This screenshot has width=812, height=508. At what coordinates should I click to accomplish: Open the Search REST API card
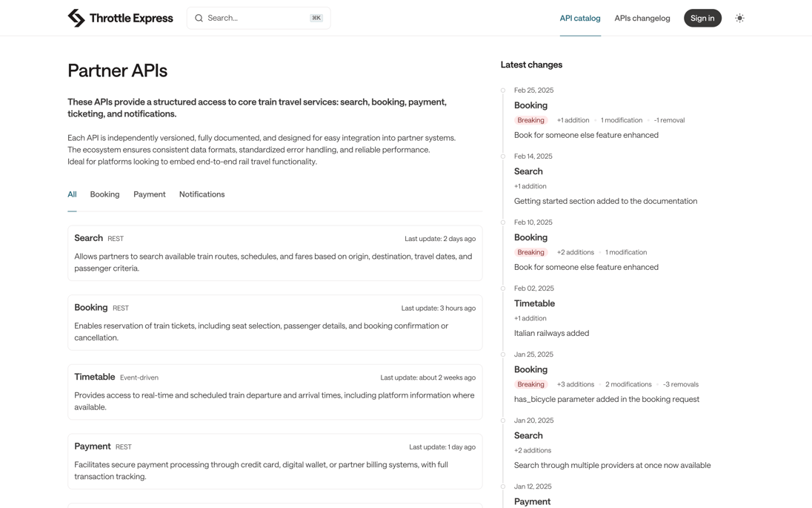[x=275, y=253]
